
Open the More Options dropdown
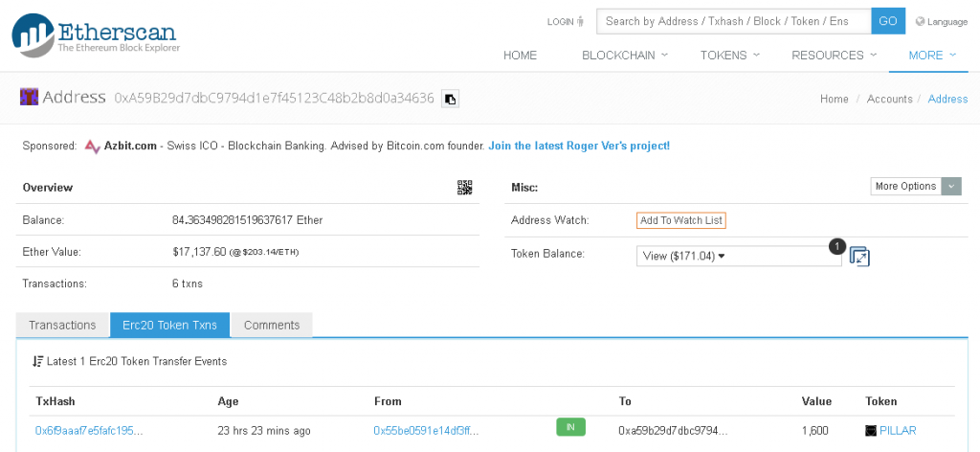tap(916, 187)
